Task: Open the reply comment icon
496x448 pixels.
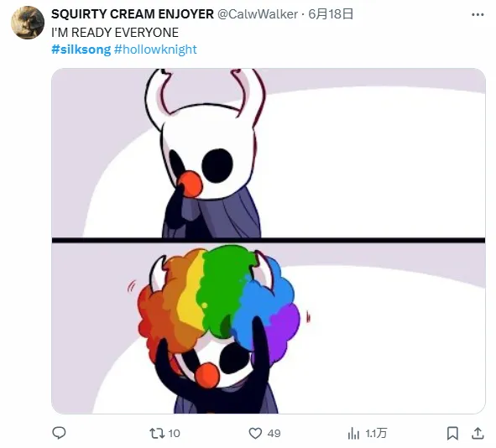Action: (x=59, y=433)
